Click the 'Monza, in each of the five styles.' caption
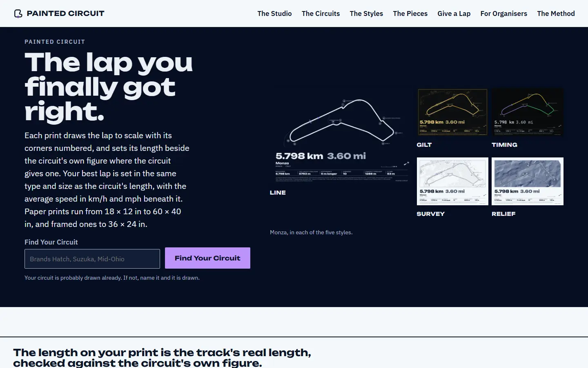The image size is (588, 368). (x=311, y=232)
